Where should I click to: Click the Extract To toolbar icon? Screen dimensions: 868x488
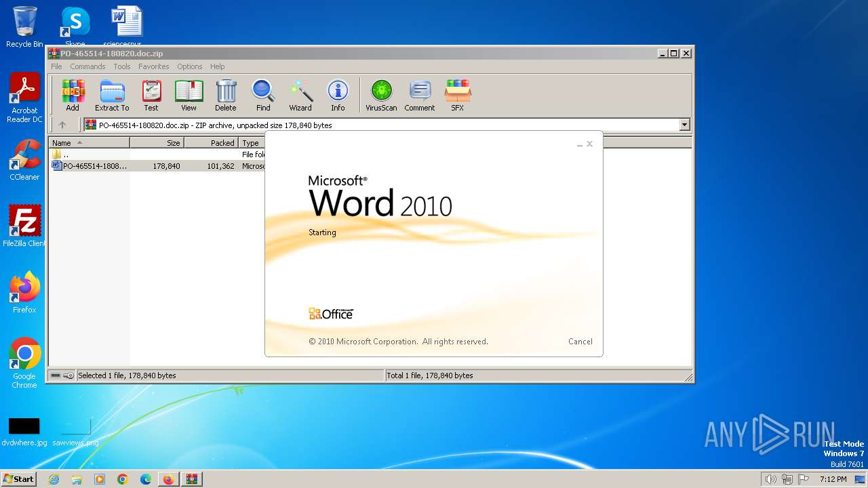(112, 95)
